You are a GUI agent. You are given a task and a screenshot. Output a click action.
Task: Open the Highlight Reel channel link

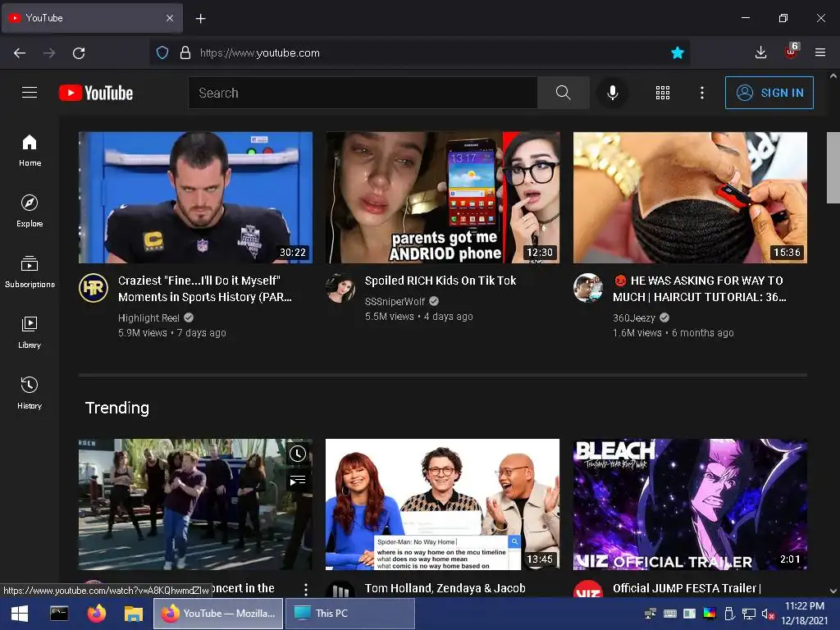point(149,317)
